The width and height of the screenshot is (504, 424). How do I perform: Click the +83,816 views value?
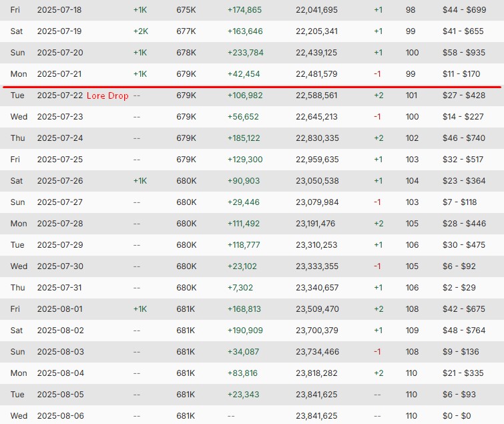(x=242, y=373)
